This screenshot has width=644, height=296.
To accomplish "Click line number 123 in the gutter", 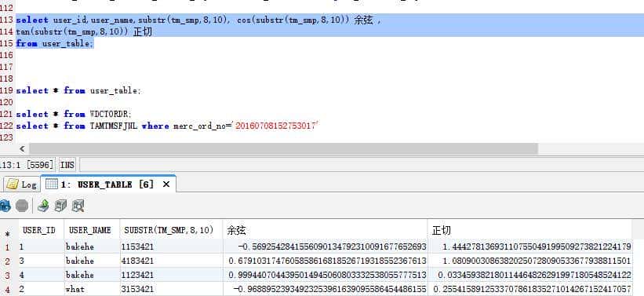I will 6,137.
